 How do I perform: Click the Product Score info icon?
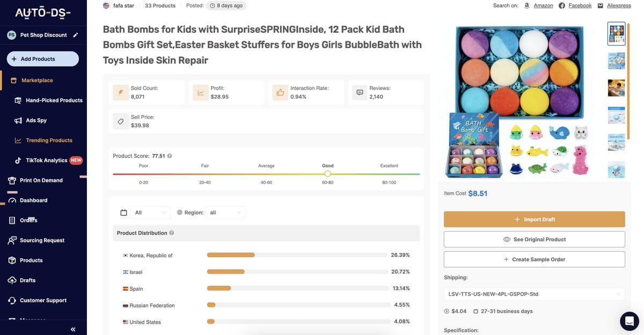tap(170, 156)
